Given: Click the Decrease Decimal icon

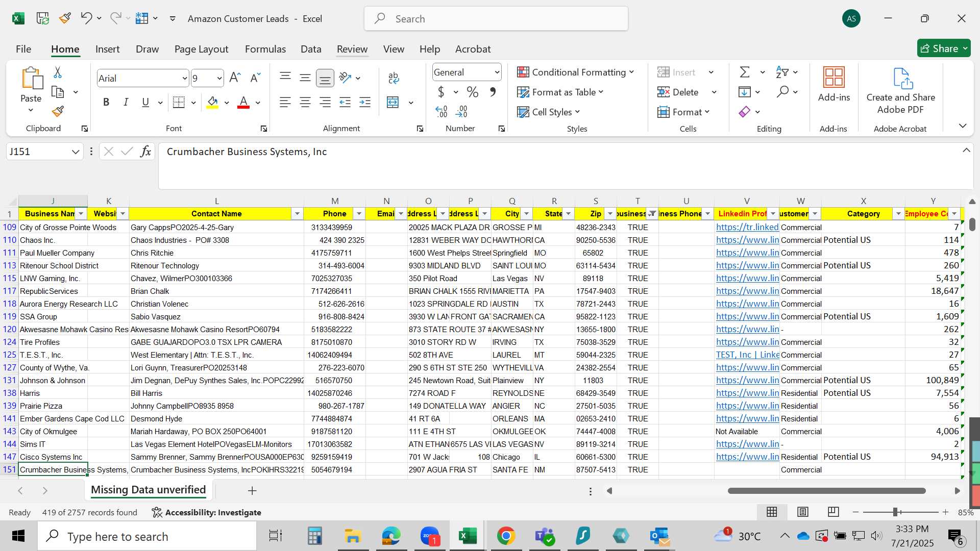Looking at the screenshot, I should click(x=461, y=111).
